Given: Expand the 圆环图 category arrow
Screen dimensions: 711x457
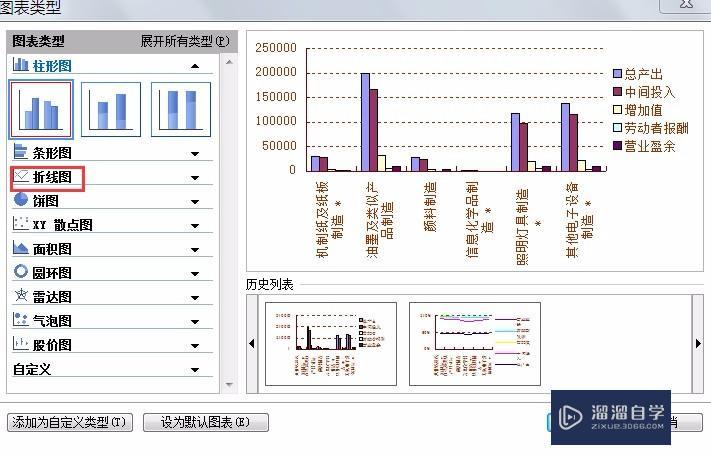Looking at the screenshot, I should point(195,274).
